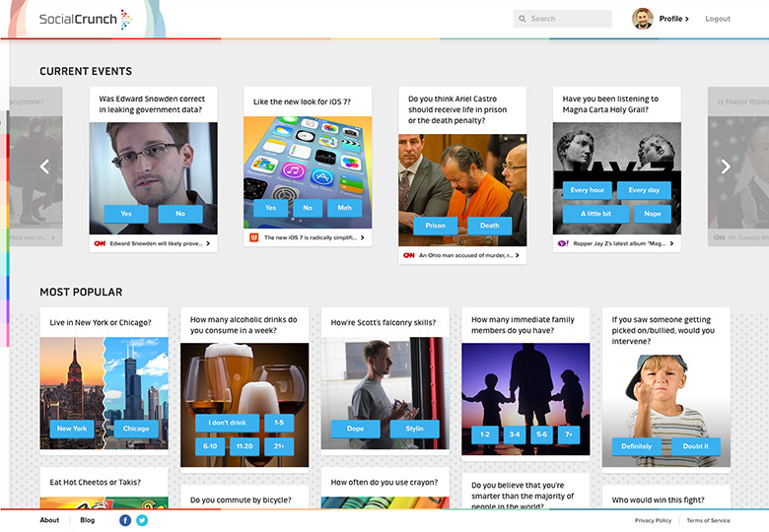This screenshot has width=769, height=532.
Task: Choose Prison for Ariel Castro
Action: click(436, 226)
